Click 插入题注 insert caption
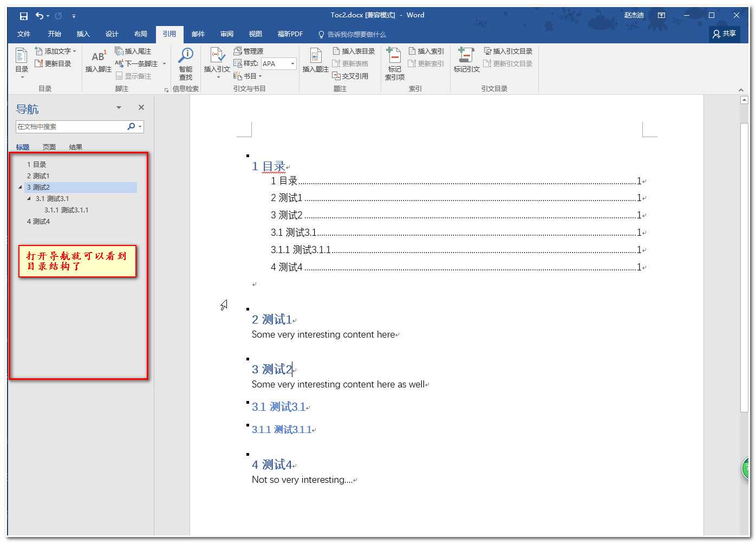The width and height of the screenshot is (756, 543). point(316,61)
